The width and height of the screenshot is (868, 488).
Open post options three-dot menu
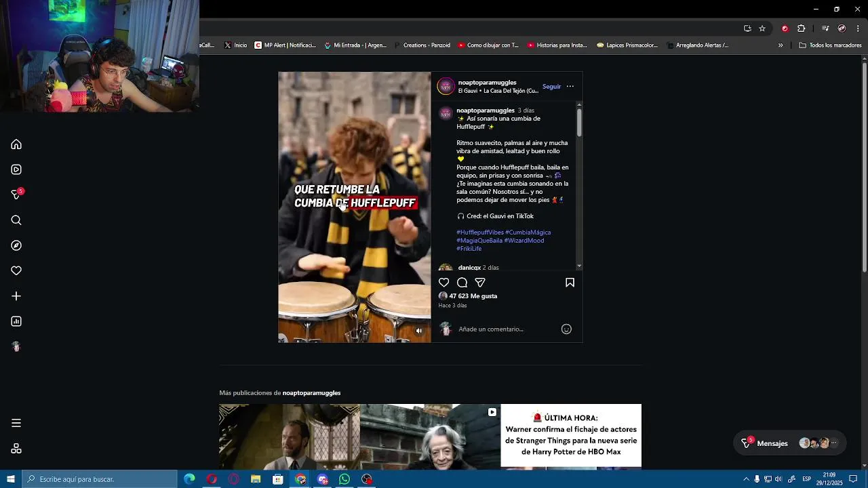coord(570,86)
